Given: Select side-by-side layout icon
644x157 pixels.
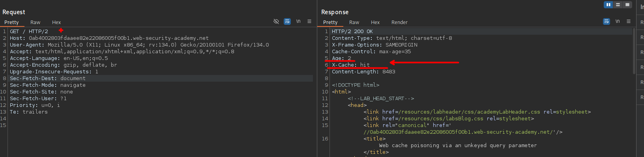Looking at the screenshot, I should point(608,5).
